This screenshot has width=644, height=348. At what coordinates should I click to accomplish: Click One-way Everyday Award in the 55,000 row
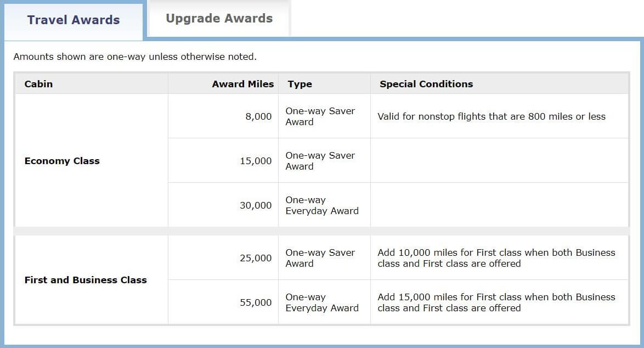[x=321, y=302]
